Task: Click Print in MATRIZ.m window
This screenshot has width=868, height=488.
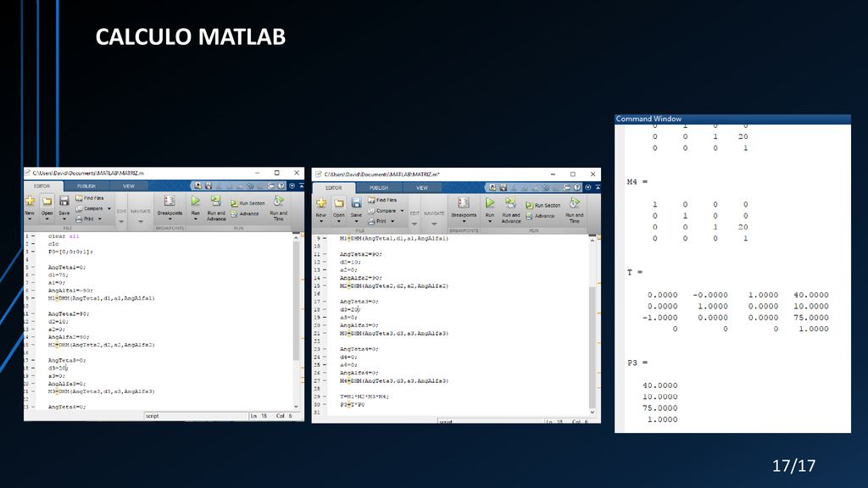Action: tap(85, 219)
